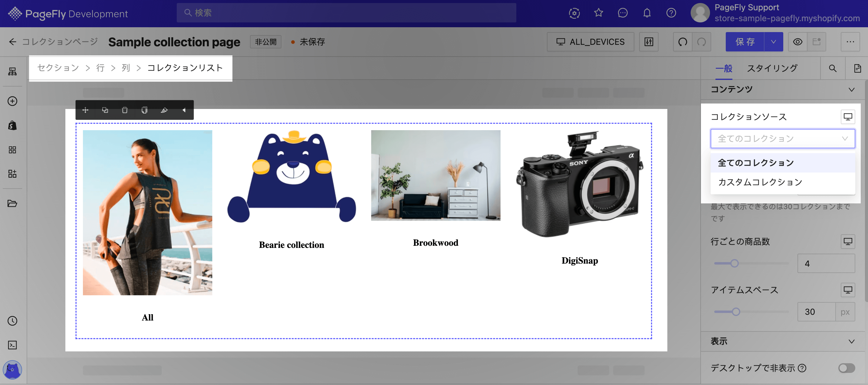The height and width of the screenshot is (385, 868).
Task: Open the console terminal icon
Action: 12,345
